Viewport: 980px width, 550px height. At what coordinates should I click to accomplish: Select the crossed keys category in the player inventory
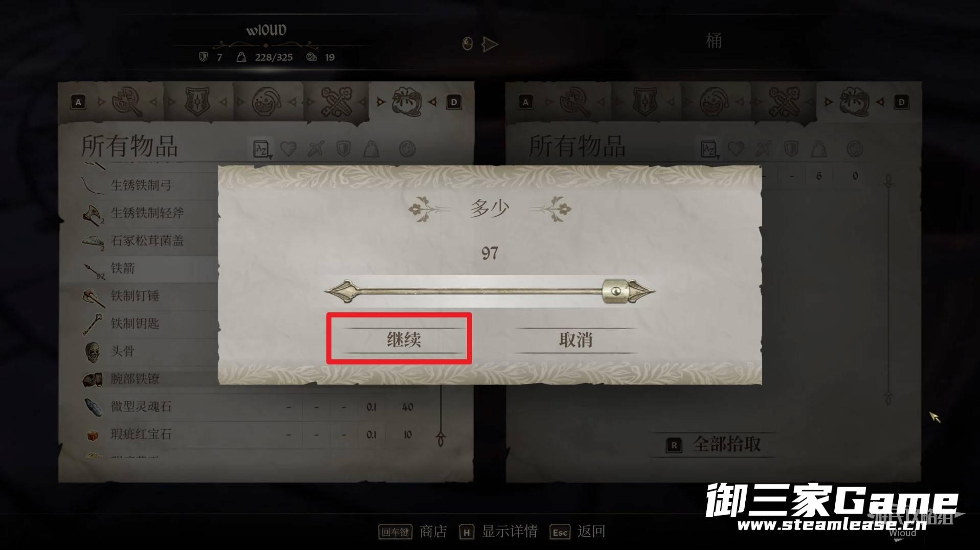[x=336, y=102]
